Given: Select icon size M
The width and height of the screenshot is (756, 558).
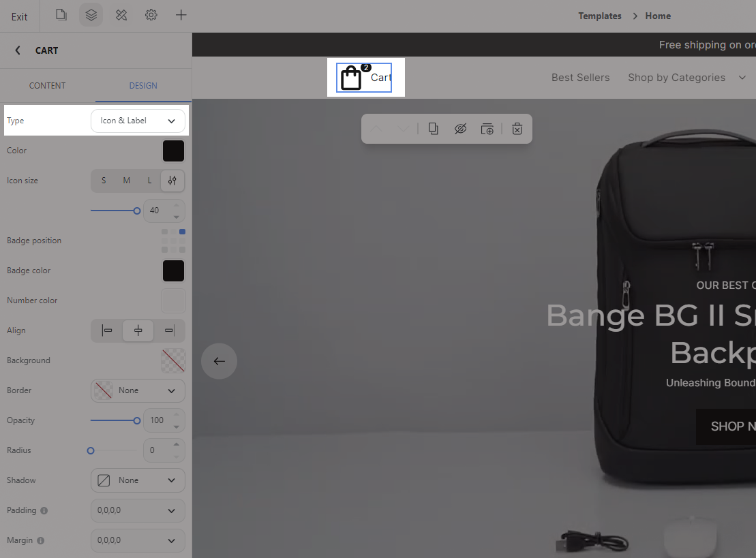Looking at the screenshot, I should [126, 181].
